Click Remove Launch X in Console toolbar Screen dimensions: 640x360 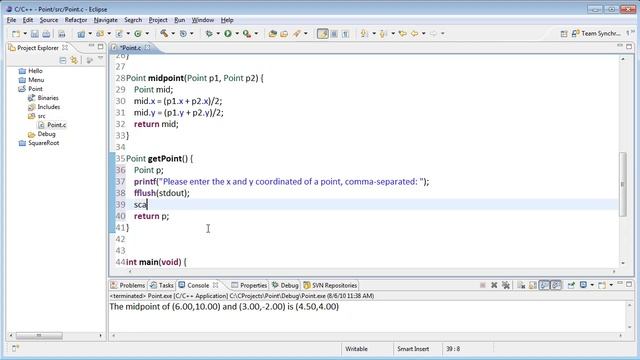[x=494, y=285]
